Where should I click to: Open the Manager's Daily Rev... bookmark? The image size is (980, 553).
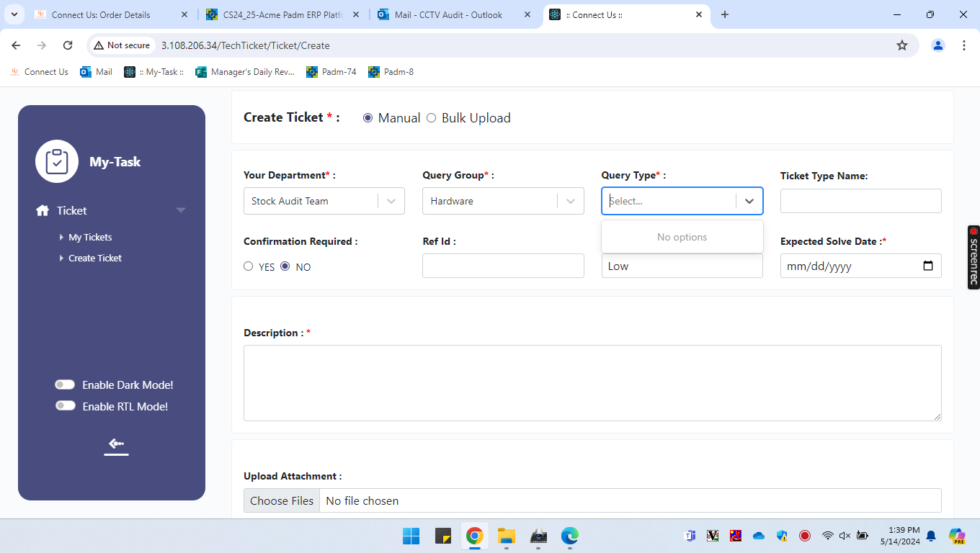point(244,72)
